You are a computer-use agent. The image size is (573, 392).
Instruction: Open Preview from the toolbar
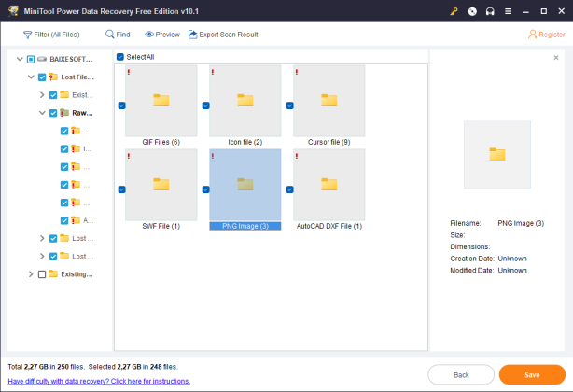(162, 35)
